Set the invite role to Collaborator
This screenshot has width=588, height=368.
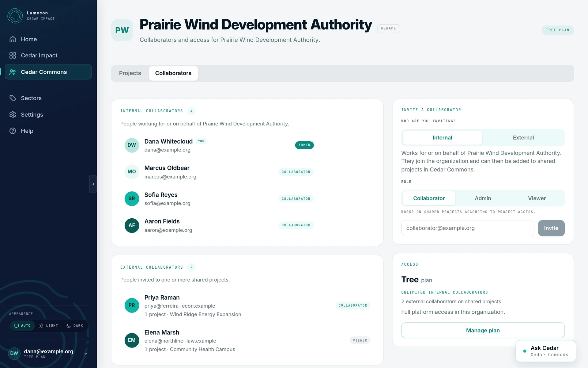point(429,198)
